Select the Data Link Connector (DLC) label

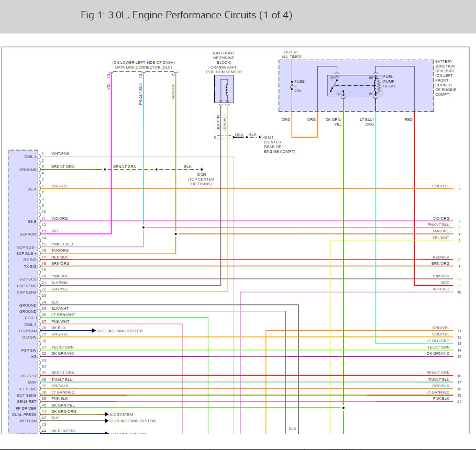pos(145,67)
